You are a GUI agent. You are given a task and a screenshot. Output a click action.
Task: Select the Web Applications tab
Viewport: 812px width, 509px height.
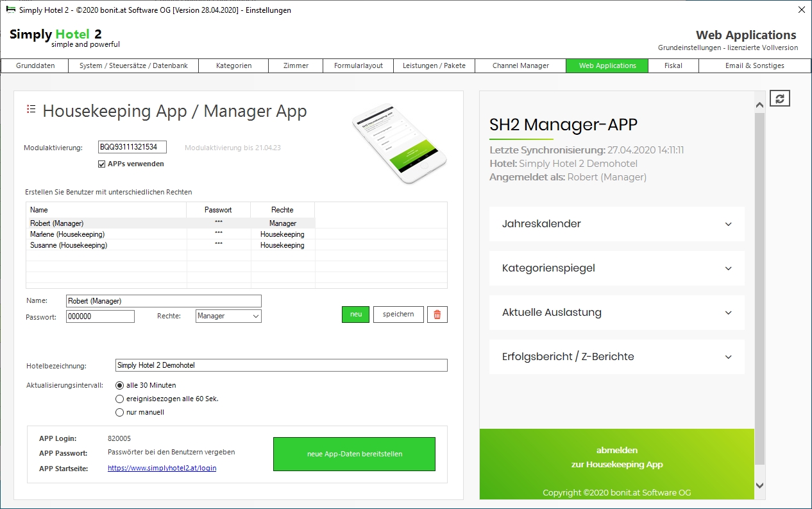pyautogui.click(x=607, y=65)
